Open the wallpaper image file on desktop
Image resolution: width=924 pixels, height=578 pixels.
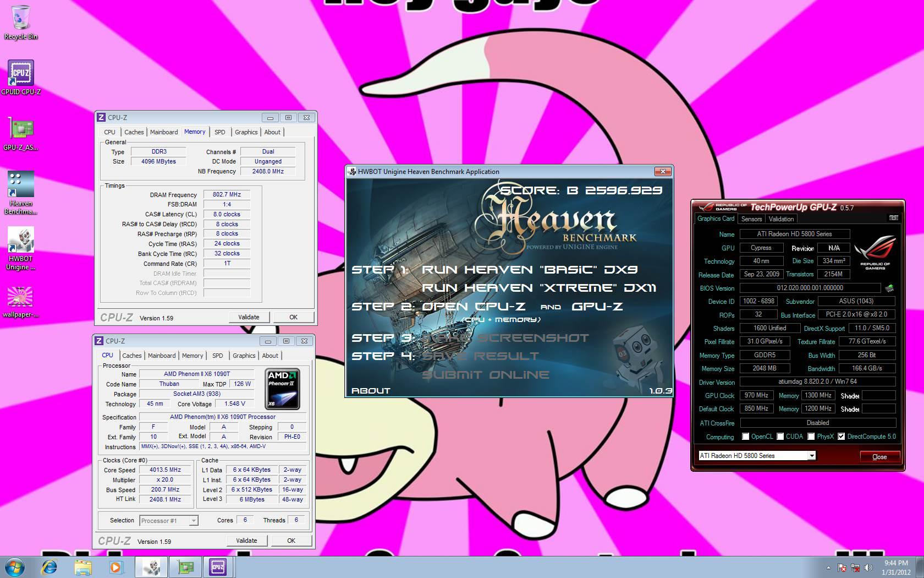coord(21,302)
